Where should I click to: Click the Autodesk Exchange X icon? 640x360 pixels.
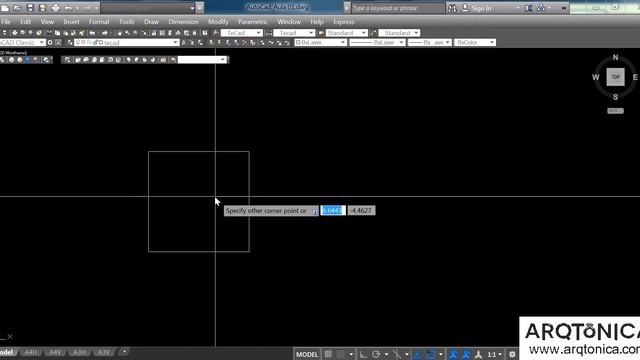529,8
